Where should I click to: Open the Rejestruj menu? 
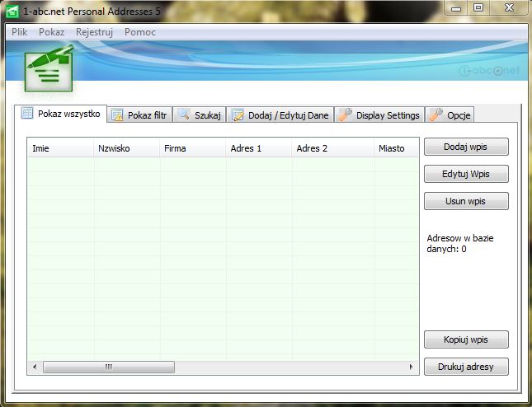[94, 32]
